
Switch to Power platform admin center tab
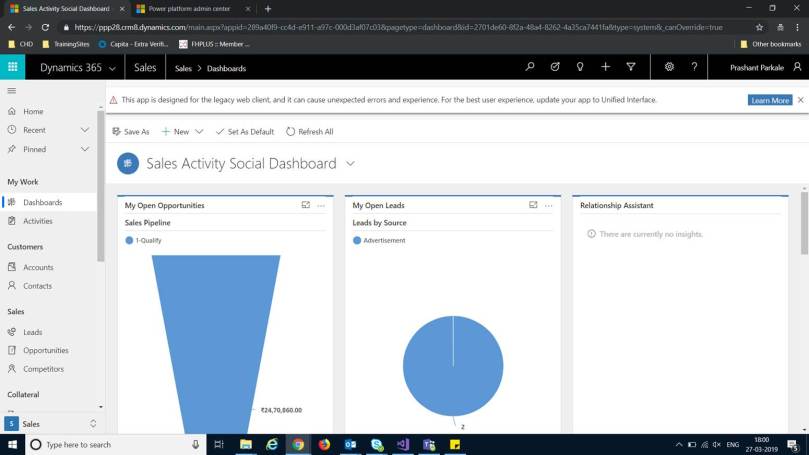coord(190,8)
